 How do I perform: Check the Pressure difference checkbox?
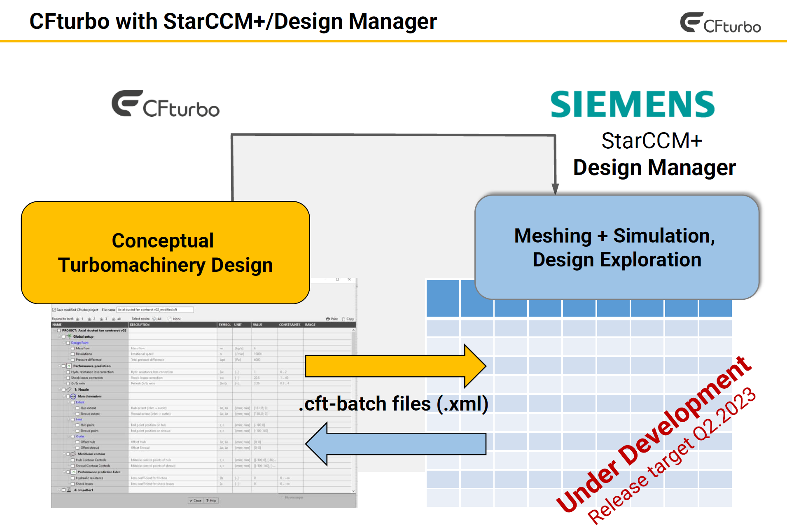(73, 360)
